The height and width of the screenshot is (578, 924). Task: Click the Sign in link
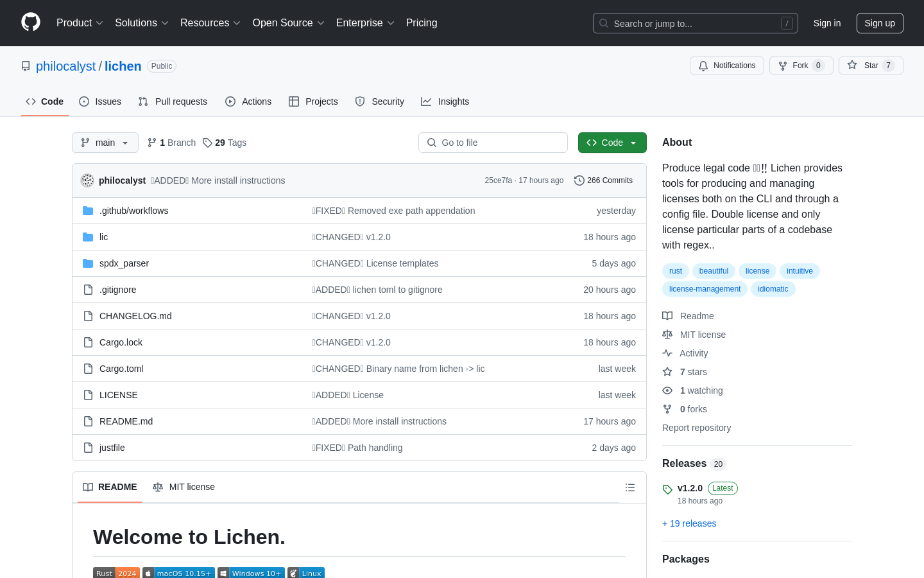tap(827, 23)
